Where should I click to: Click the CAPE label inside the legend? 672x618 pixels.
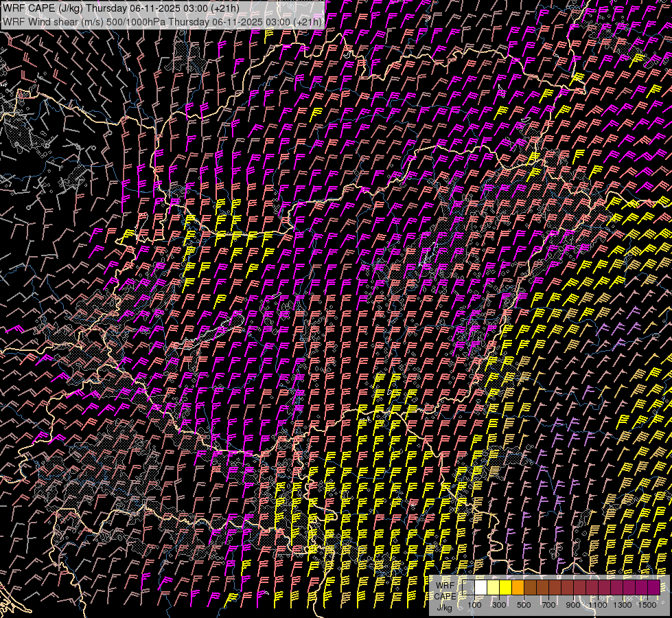coord(445,596)
